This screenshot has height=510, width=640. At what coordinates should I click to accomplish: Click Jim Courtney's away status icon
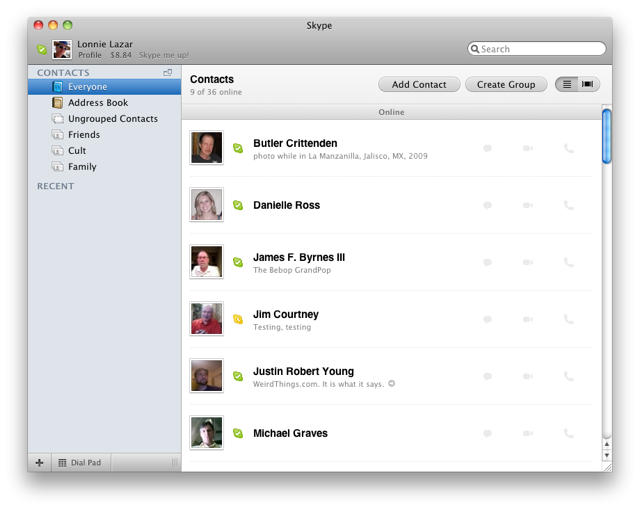pos(238,319)
